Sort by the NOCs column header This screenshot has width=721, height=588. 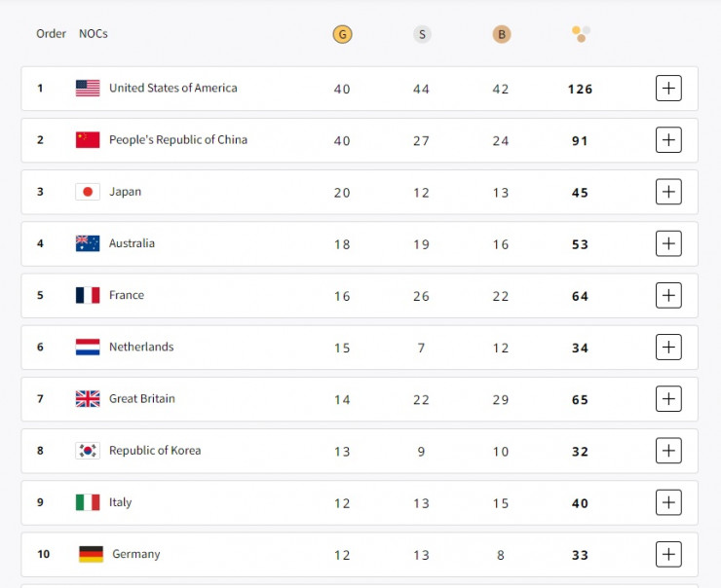pyautogui.click(x=94, y=34)
